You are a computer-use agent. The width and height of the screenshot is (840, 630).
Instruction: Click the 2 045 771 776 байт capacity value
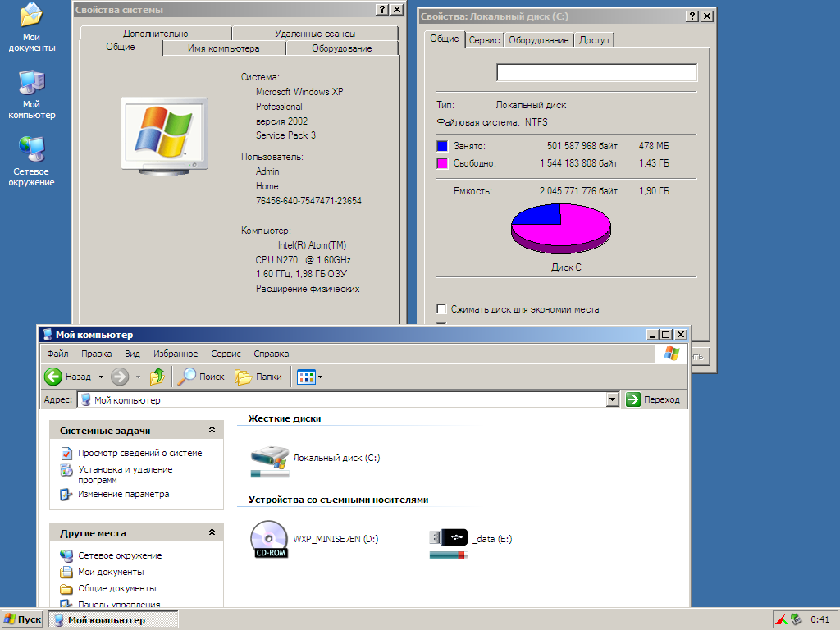tap(578, 191)
